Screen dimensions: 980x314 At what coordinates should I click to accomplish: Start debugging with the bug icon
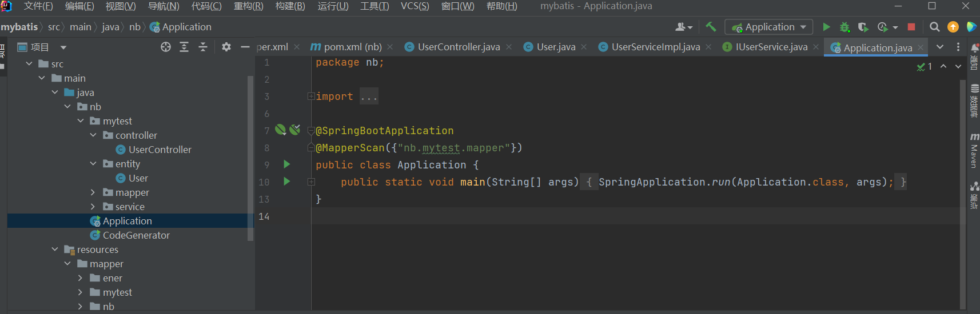pos(844,27)
